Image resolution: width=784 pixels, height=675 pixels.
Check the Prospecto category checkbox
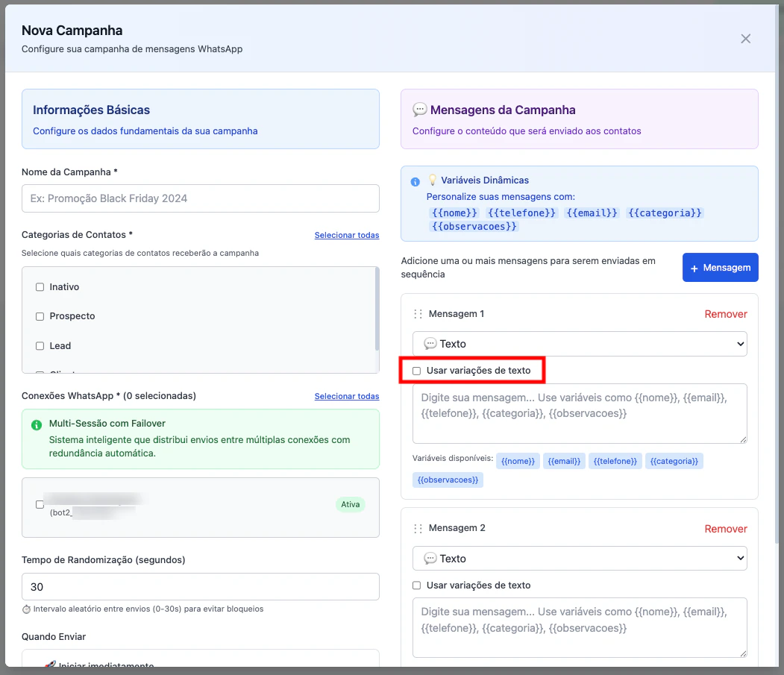(40, 316)
